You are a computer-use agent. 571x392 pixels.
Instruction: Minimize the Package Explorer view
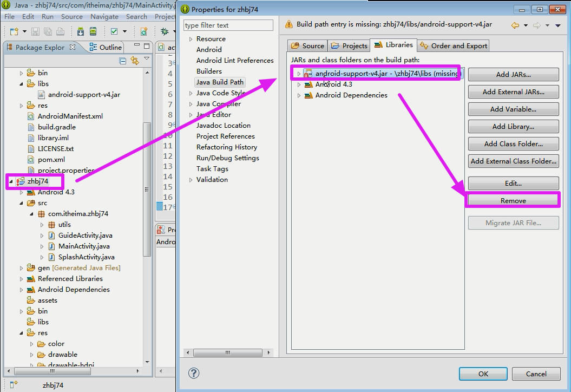tap(137, 45)
